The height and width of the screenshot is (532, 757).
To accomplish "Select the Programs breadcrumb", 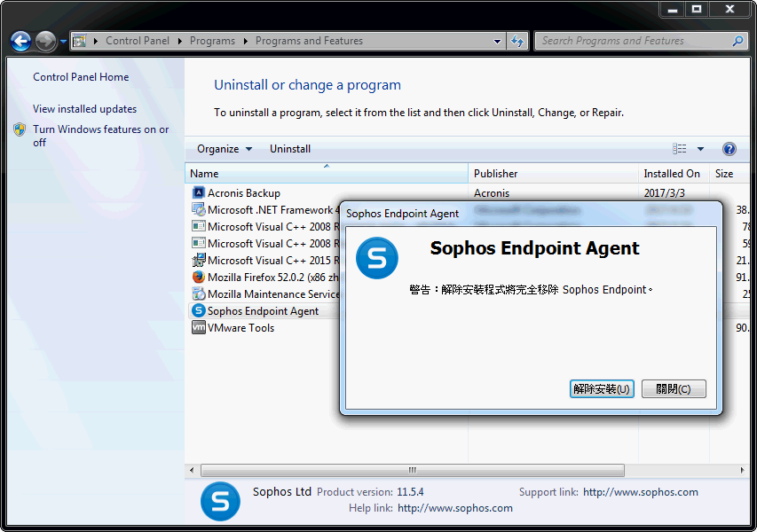I will (x=212, y=41).
